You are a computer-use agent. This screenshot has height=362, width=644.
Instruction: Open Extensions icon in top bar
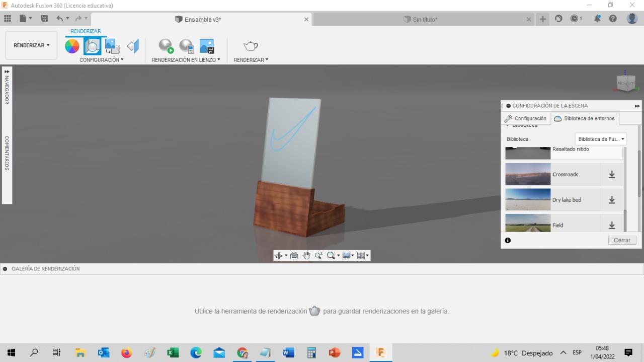click(x=558, y=19)
